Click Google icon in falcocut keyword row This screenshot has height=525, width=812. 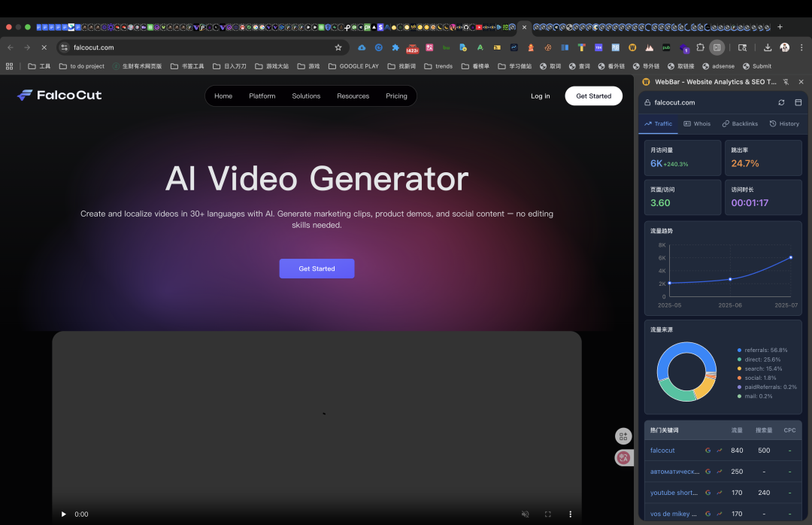click(x=708, y=451)
